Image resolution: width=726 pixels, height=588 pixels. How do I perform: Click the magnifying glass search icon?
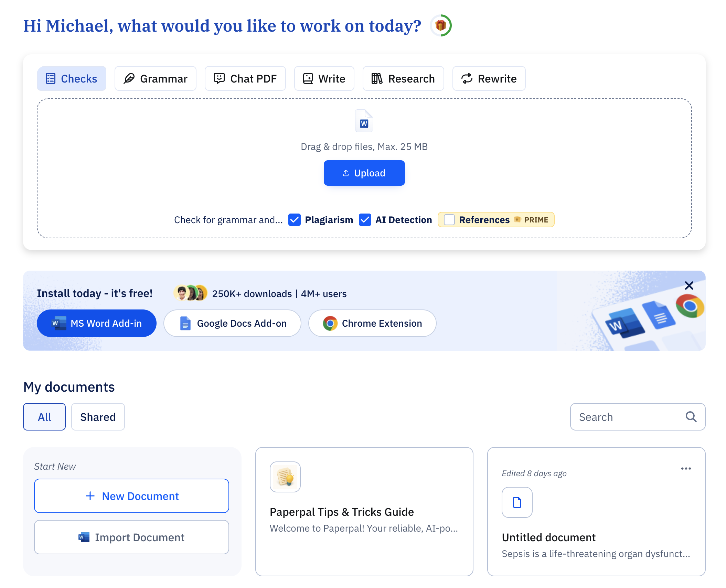[691, 417]
